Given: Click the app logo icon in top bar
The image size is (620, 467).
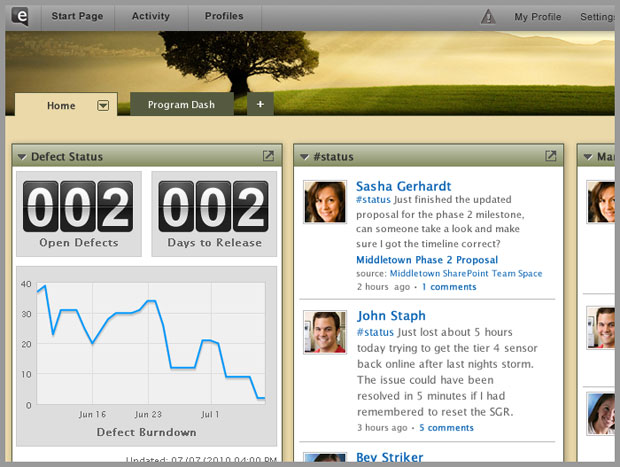Looking at the screenshot, I should [x=21, y=16].
